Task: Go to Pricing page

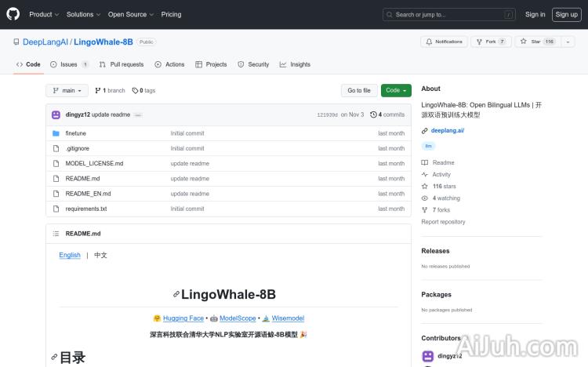Action: pos(171,14)
